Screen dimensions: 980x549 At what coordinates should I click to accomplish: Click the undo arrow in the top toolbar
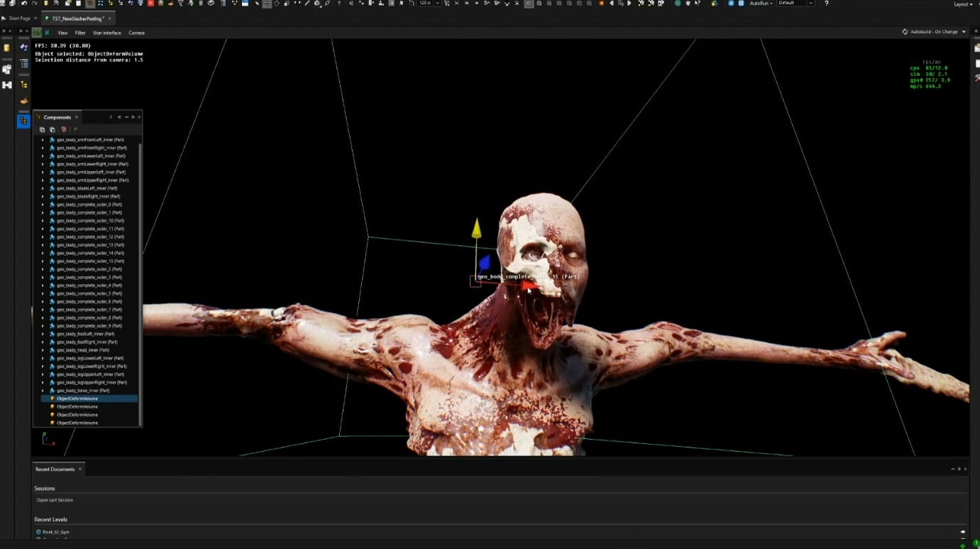point(24,4)
